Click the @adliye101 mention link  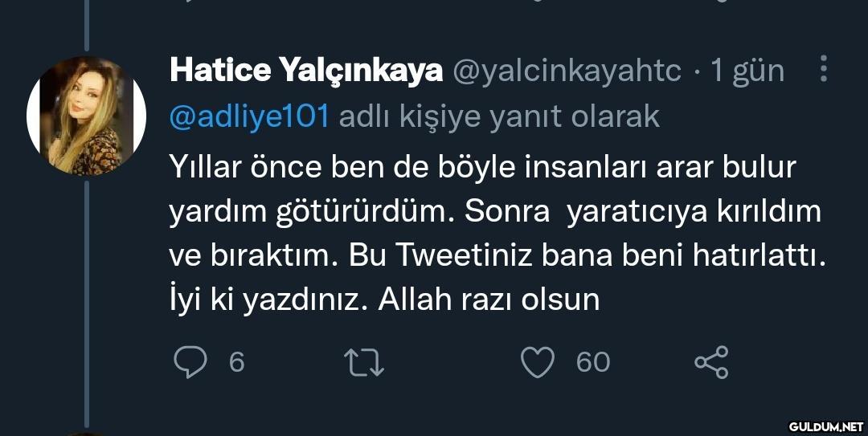point(249,117)
